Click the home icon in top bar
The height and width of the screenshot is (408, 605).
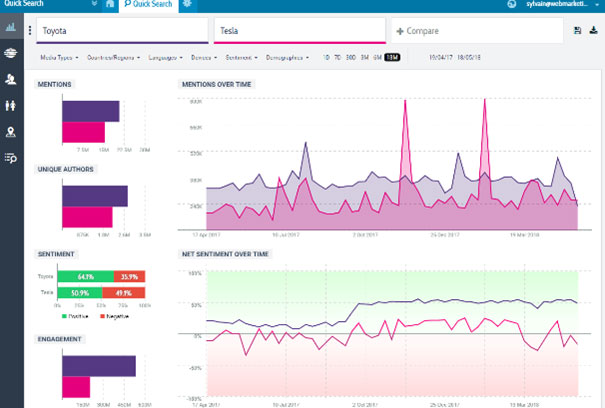108,5
